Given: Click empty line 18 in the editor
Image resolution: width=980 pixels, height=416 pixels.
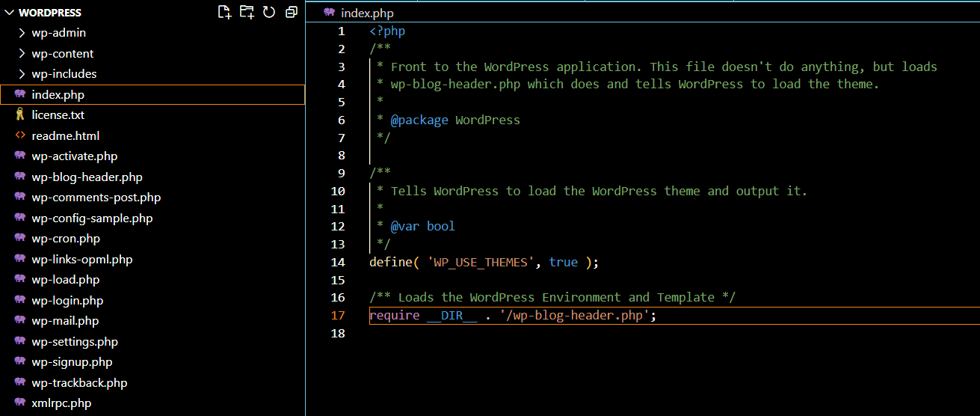Looking at the screenshot, I should [x=673, y=333].
